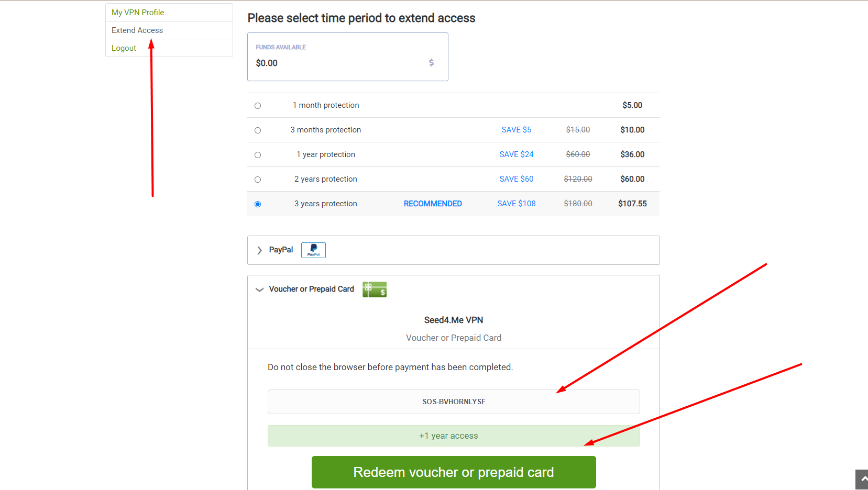Click the PayPal logo icon
Image resolution: width=868 pixels, height=490 pixels.
click(x=313, y=250)
